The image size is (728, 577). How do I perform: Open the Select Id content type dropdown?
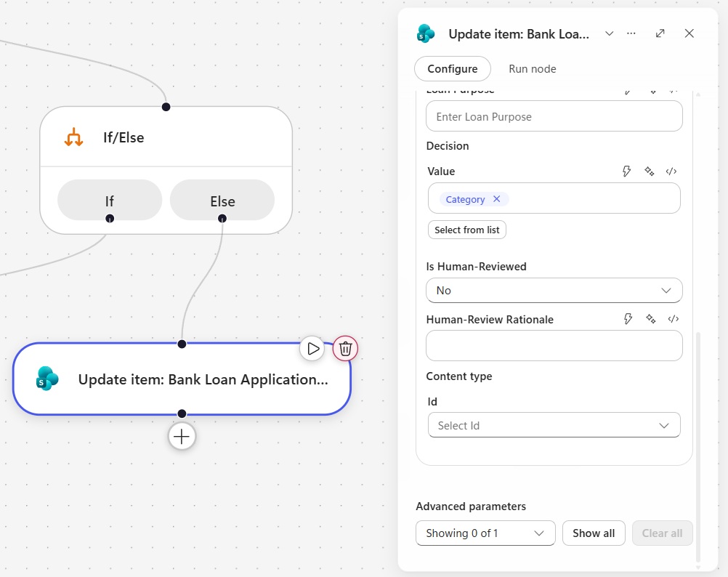point(554,425)
